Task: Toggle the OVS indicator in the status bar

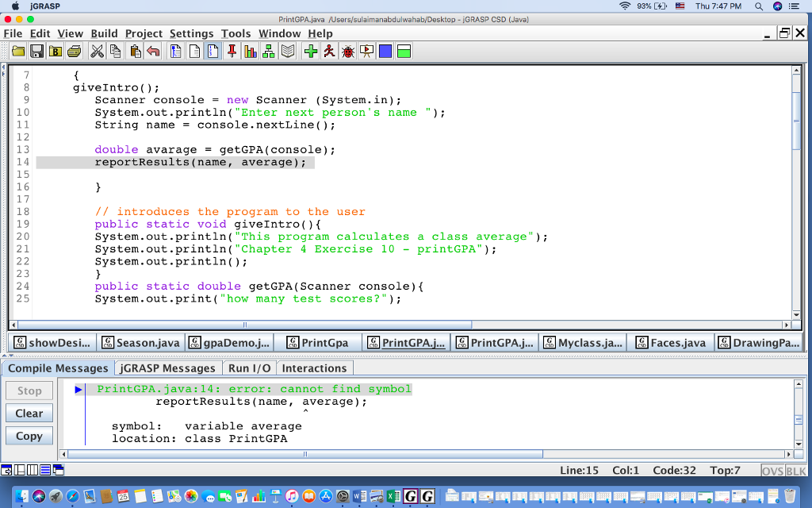Action: [772, 470]
